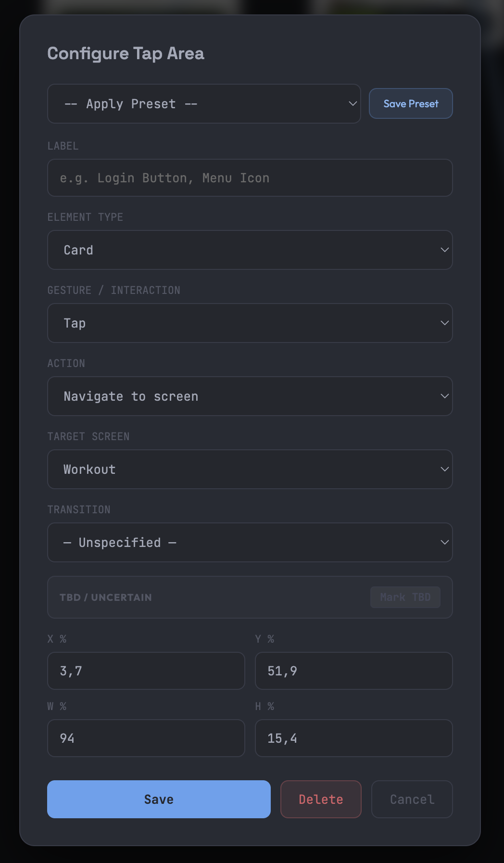
Task: Click the red Delete button
Action: 321,800
